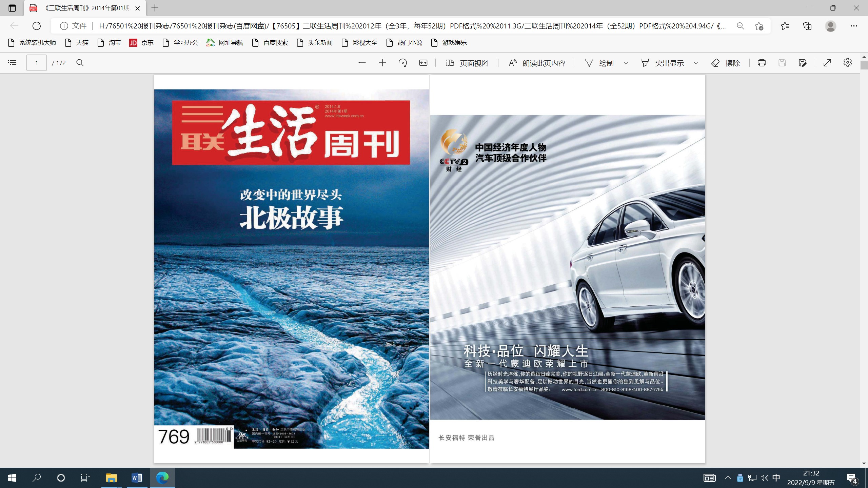Click the address bar zoom indicator icon
This screenshot has width=868, height=488.
[x=741, y=26]
